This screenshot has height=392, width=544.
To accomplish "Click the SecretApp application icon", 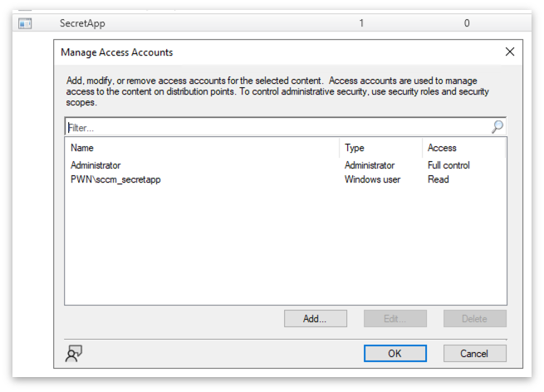I will click(25, 23).
